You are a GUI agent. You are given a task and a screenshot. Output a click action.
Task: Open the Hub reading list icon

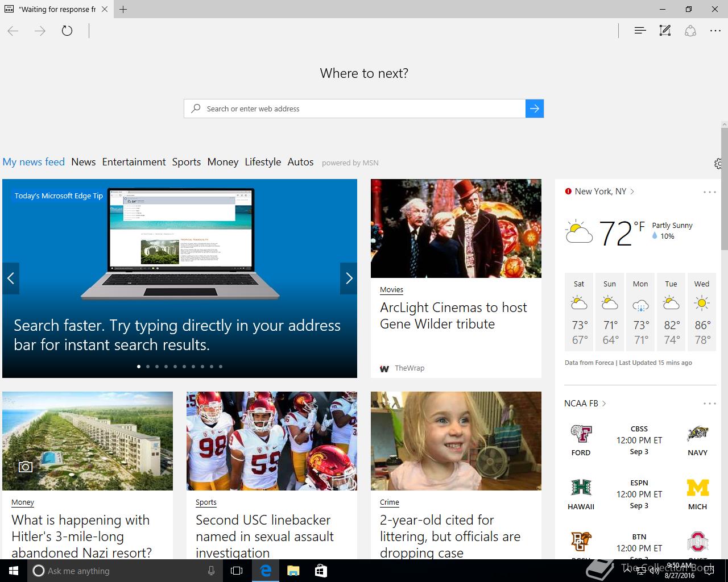coord(640,31)
